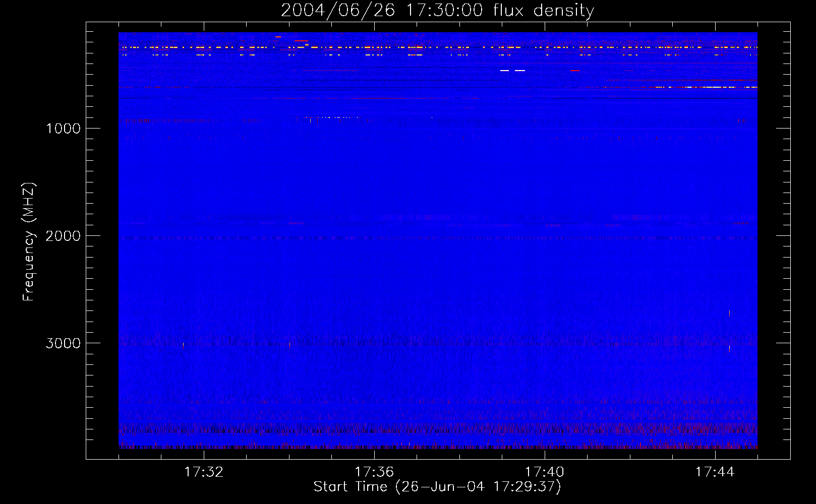The image size is (816, 504).
Task: Click the plot title '2004/06/26 17:30:00 flux density'
Action: pos(437,10)
